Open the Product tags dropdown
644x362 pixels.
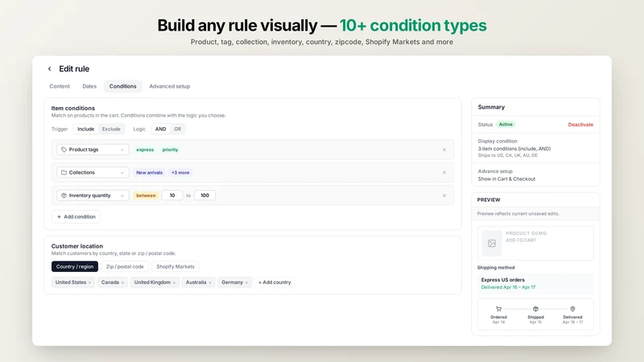coord(93,150)
